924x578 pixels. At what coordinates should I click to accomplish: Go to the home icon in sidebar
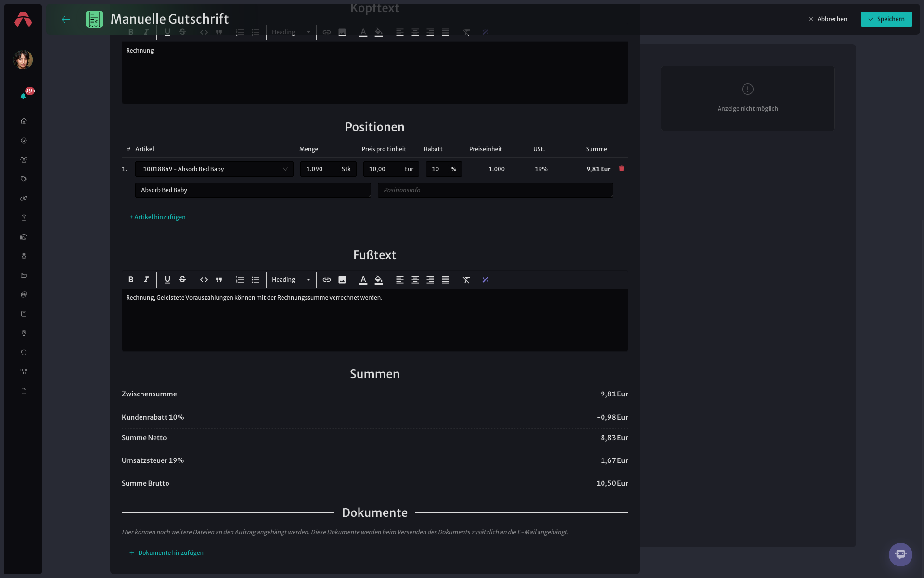[24, 121]
